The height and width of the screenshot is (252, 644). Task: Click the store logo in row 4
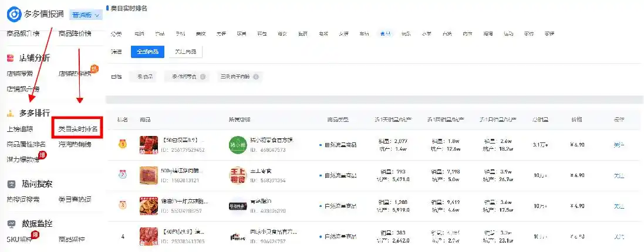click(237, 236)
